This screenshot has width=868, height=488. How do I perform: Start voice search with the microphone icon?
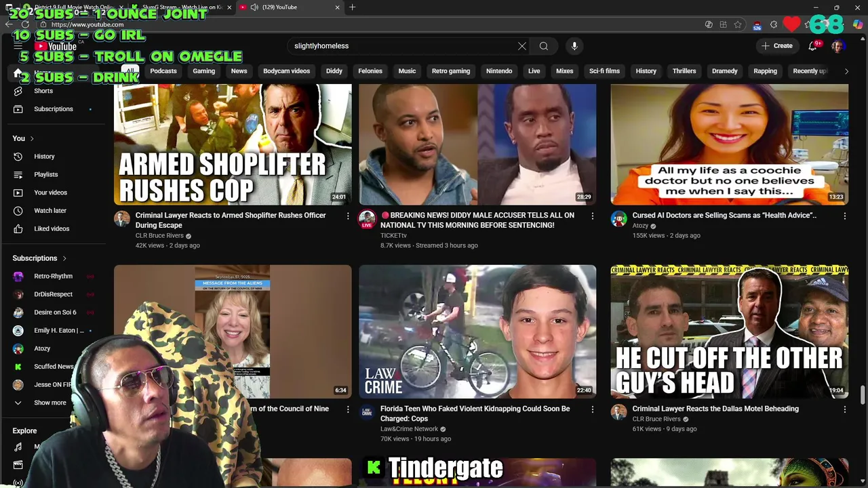(574, 46)
